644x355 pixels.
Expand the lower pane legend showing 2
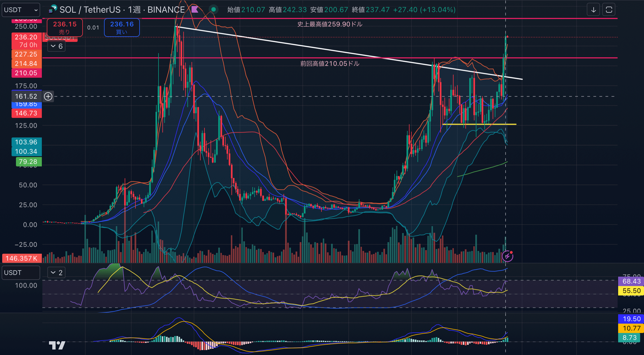[56, 273]
